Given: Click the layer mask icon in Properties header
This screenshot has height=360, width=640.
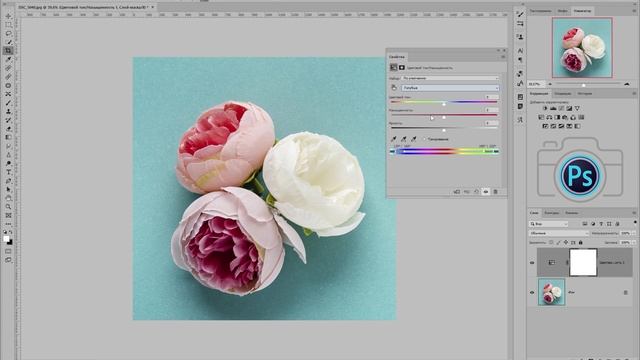Looking at the screenshot, I should [x=402, y=67].
